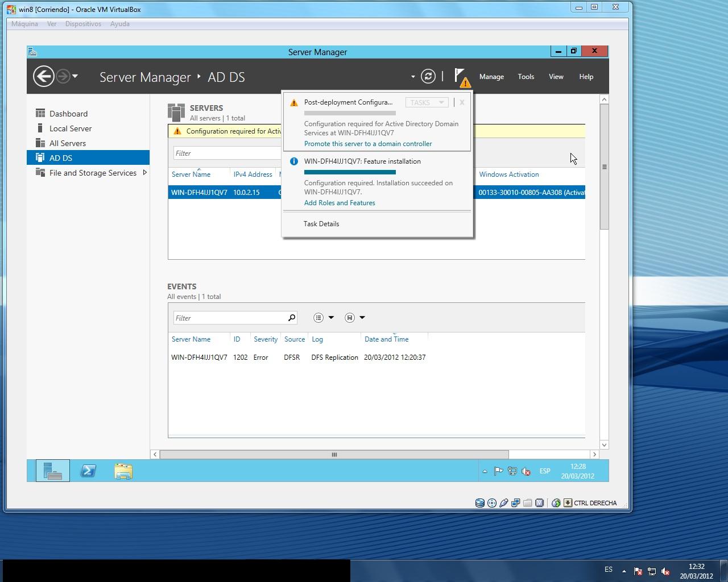
Task: Expand the navigation history dropdown arrow
Action: pos(75,76)
